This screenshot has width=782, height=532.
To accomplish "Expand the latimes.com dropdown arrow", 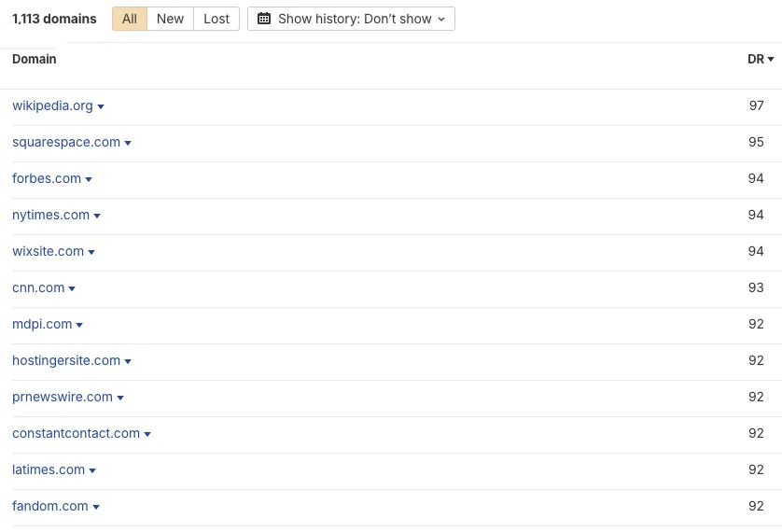I will (x=92, y=470).
